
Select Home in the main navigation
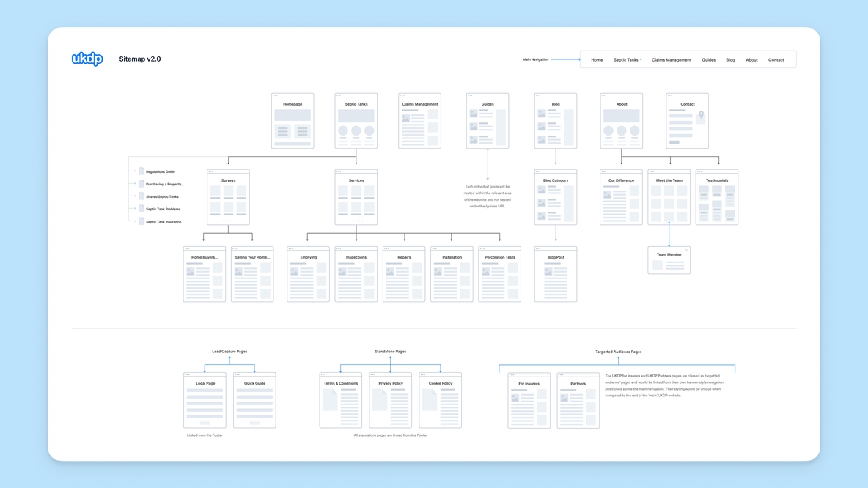click(597, 59)
